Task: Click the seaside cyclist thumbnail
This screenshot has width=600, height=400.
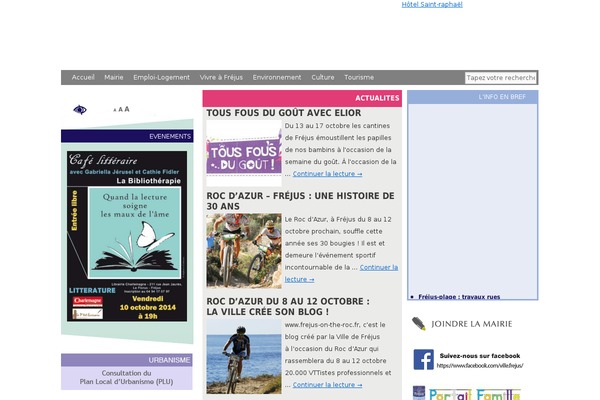Action: [x=244, y=357]
